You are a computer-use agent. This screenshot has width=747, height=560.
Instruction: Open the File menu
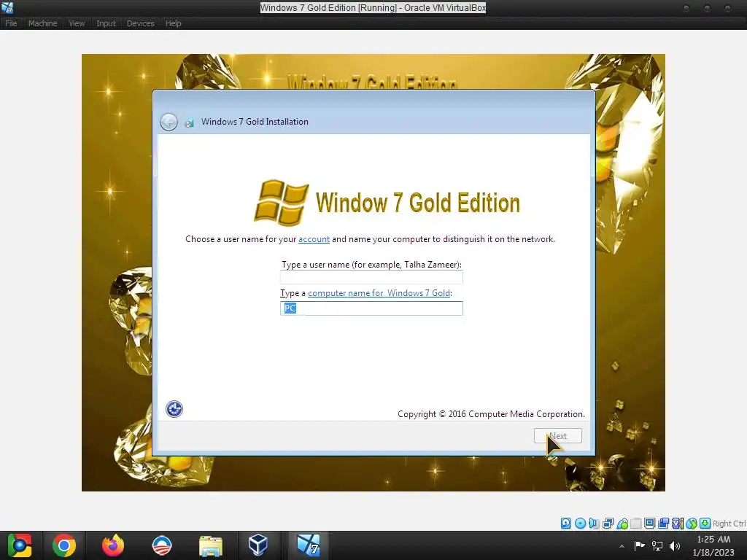click(11, 23)
